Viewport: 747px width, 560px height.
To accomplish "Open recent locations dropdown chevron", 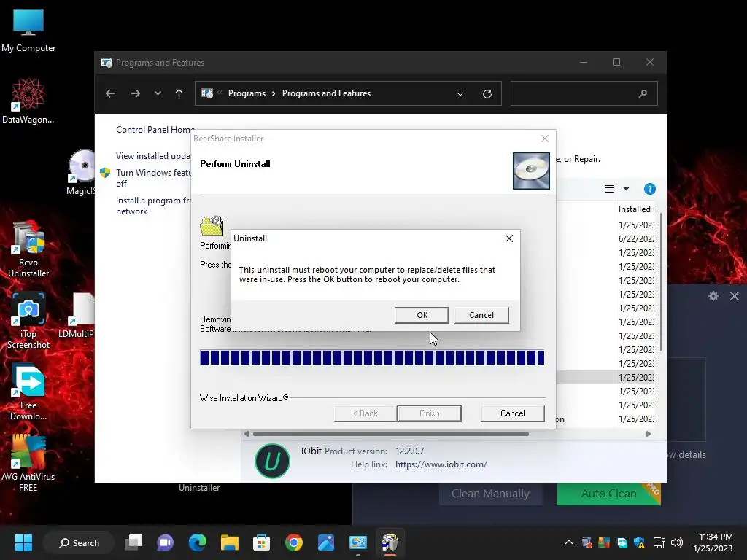I will pos(158,93).
